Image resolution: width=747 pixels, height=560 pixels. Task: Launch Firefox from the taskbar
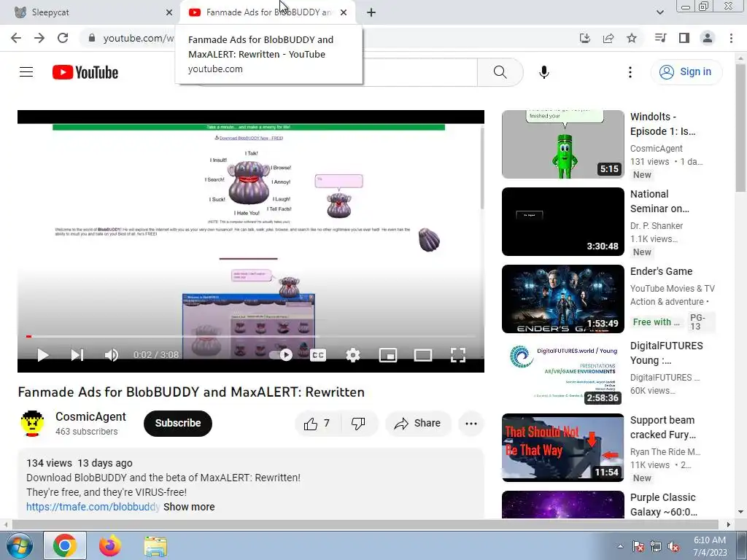tap(110, 545)
